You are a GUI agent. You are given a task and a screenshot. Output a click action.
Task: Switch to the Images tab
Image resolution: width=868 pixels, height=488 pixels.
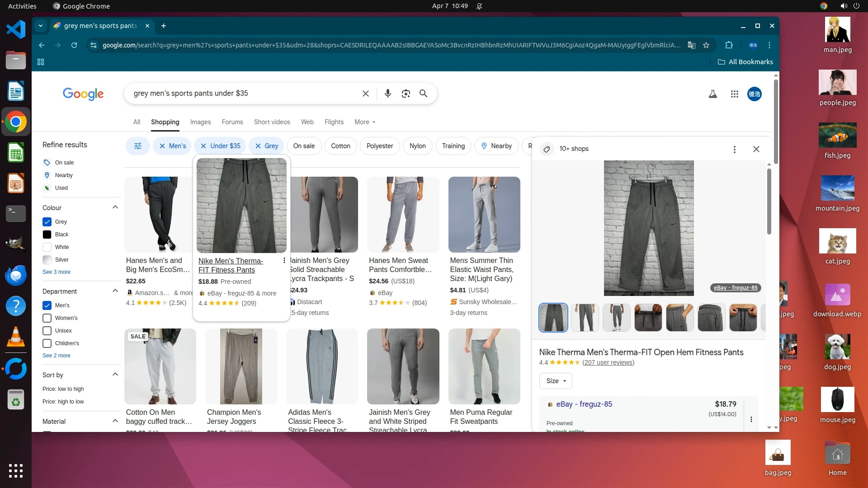click(200, 122)
